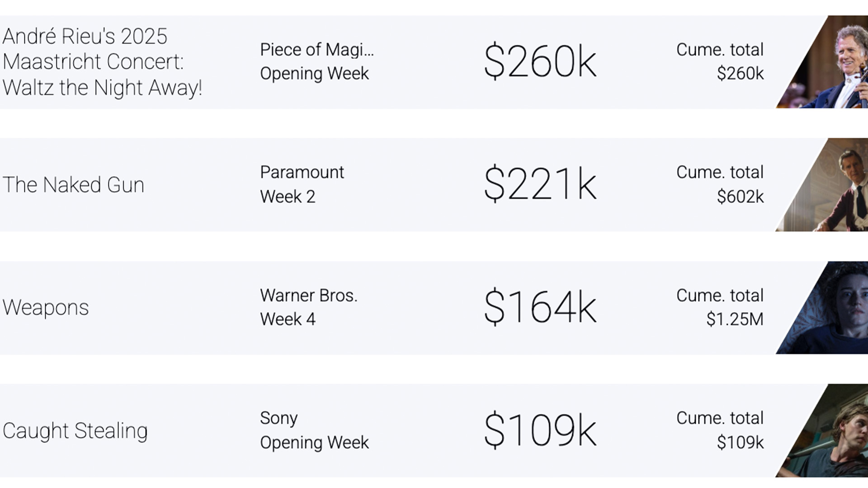
Task: Click the Week 4 label for Weapons
Action: tap(288, 319)
